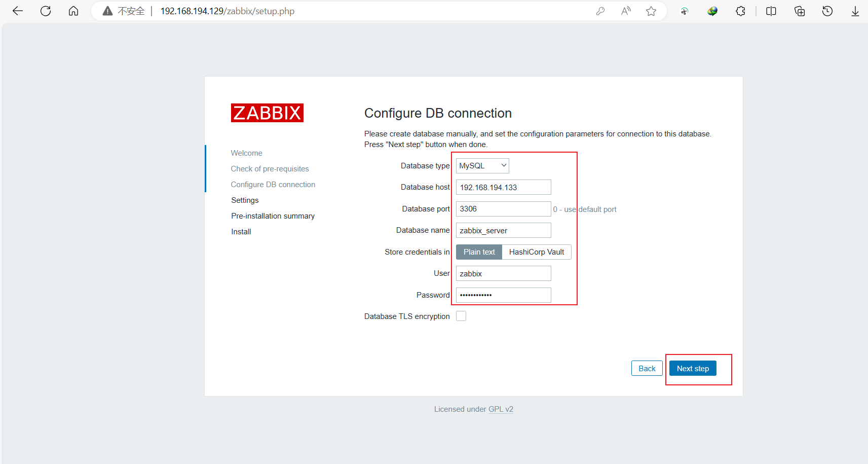Image resolution: width=868 pixels, height=464 pixels.
Task: Click the Database name field
Action: (x=504, y=230)
